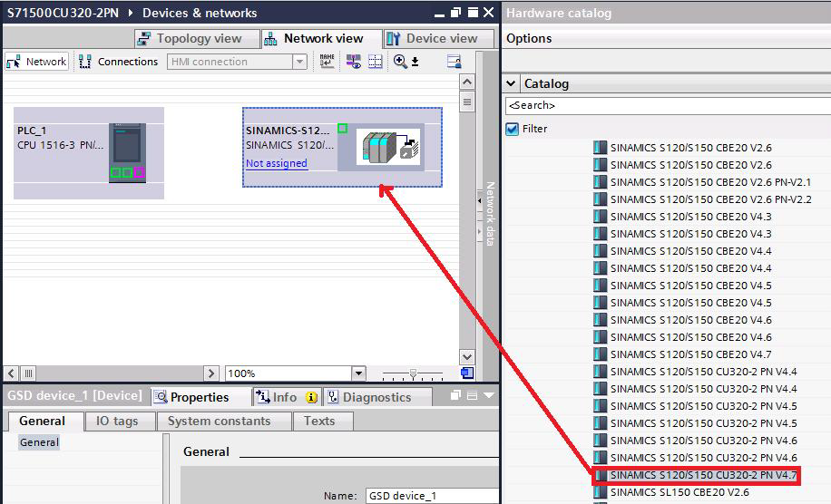Click the yellow info indicator icon
Screen dimensions: 831x504
312,397
